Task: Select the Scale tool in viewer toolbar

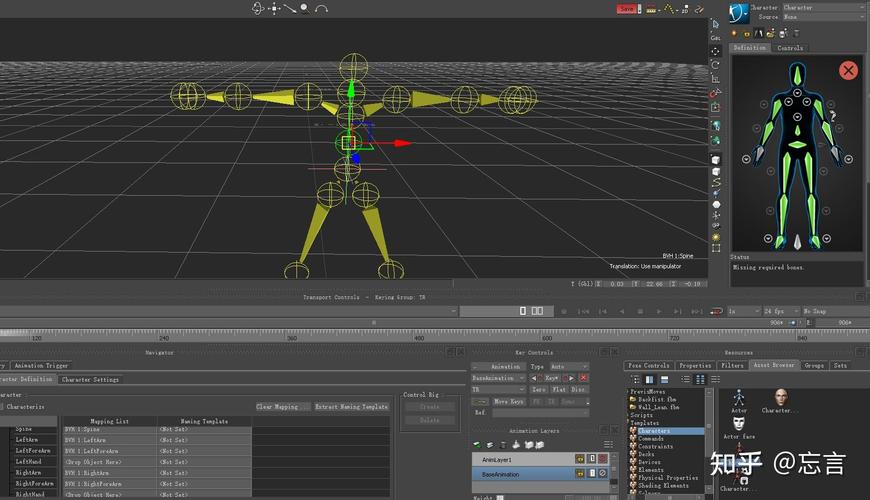Action: click(x=716, y=79)
